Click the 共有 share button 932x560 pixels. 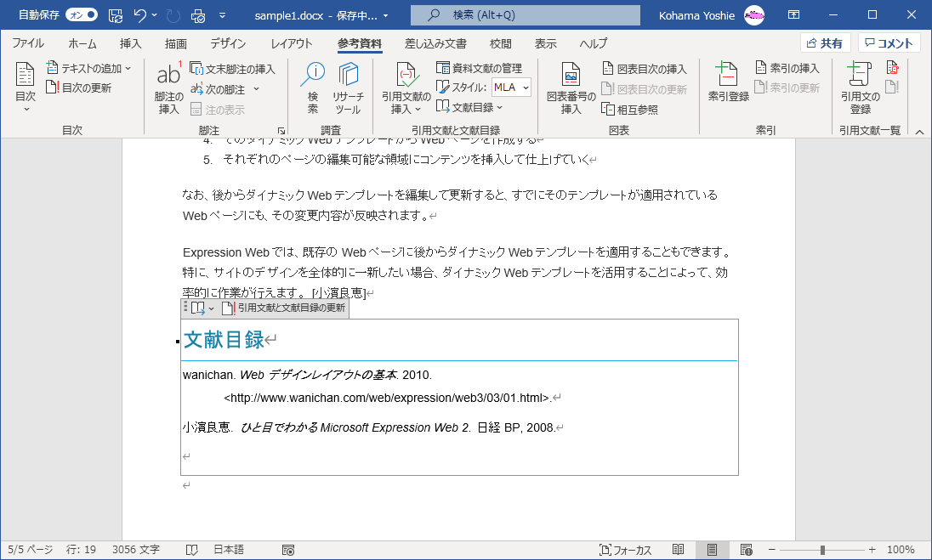click(x=825, y=43)
